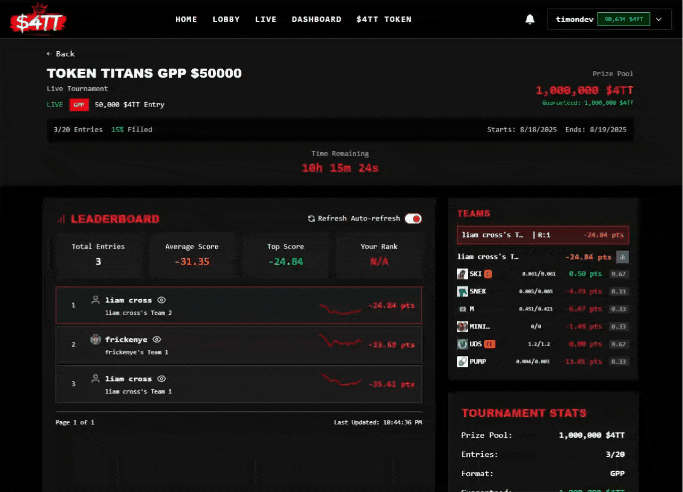Select liam cross's Team 1 row

[x=239, y=384]
